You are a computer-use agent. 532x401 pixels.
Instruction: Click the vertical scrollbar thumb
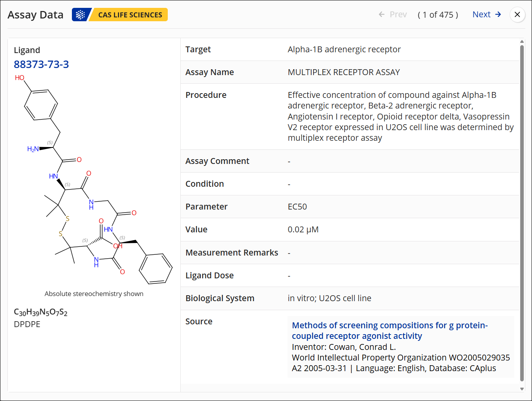click(522, 213)
